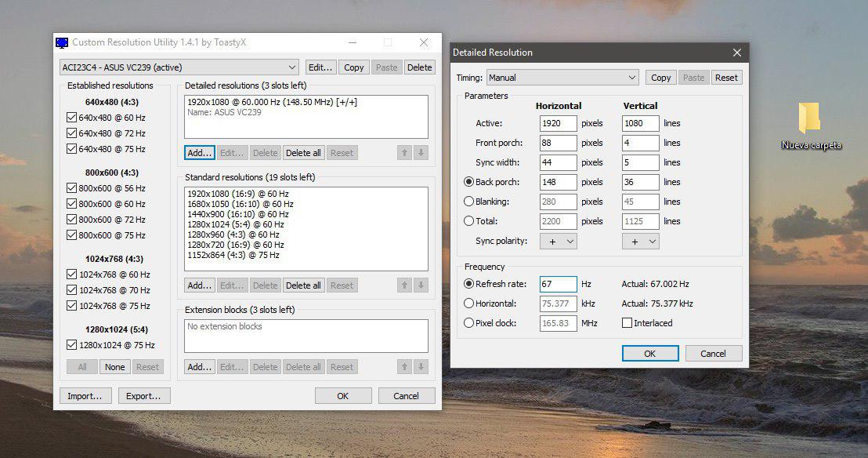
Task: Open horizontal Sync polarity dropdown
Action: point(559,242)
